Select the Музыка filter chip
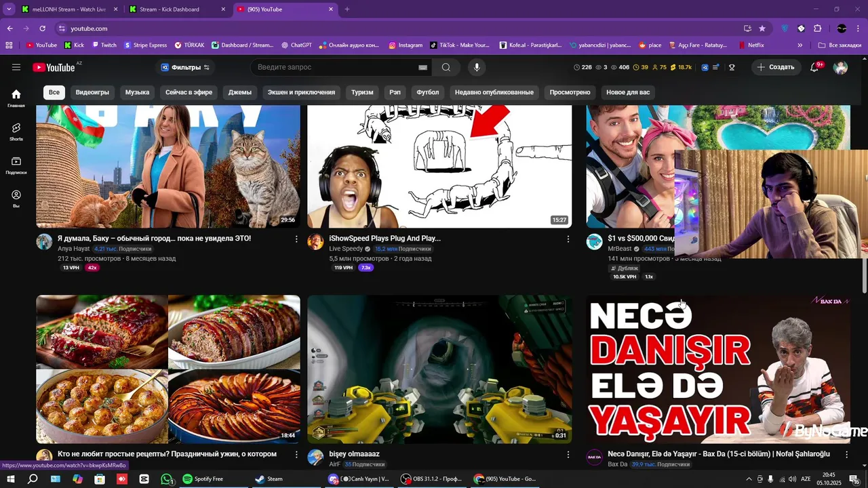This screenshot has height=488, width=868. pos(137,92)
